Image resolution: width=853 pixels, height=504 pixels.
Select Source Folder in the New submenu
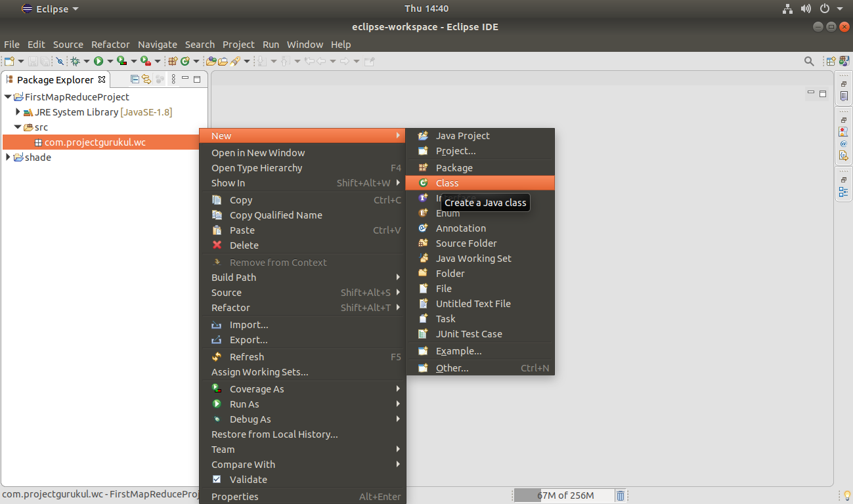[480, 243]
